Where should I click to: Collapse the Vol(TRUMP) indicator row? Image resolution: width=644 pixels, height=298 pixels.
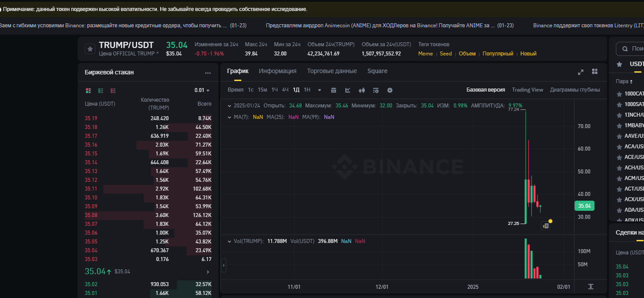click(x=229, y=241)
